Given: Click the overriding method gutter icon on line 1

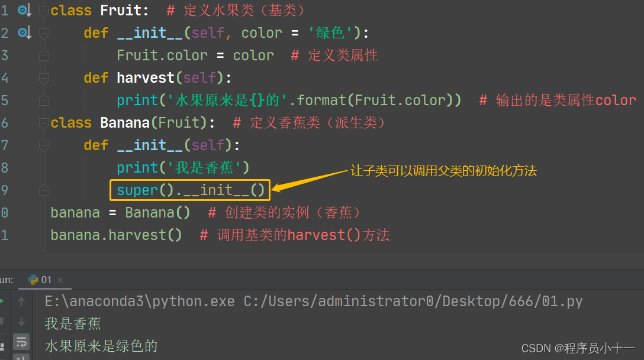Looking at the screenshot, I should coord(21,9).
